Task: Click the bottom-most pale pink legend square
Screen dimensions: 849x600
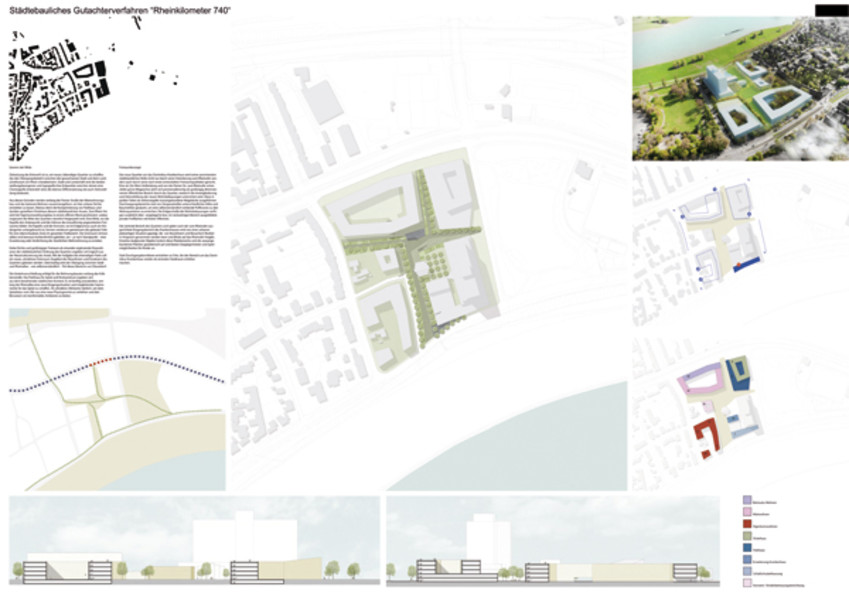Action: 748,582
